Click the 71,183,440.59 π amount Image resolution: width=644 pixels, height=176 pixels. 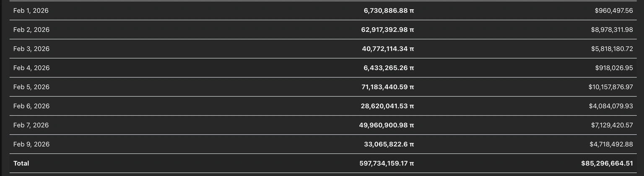[x=387, y=87]
